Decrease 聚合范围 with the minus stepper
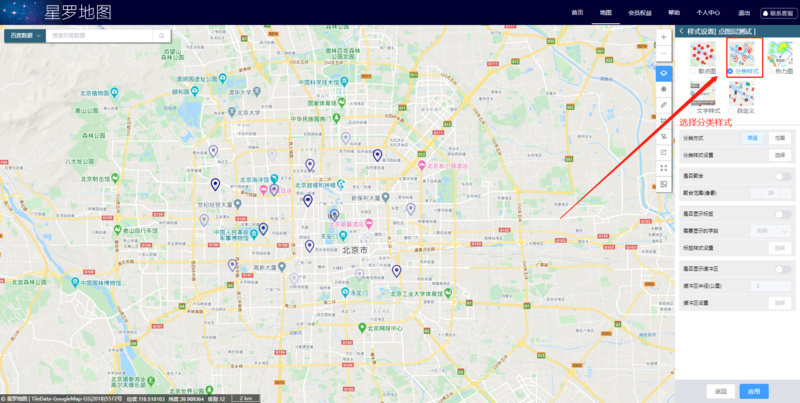 point(756,193)
